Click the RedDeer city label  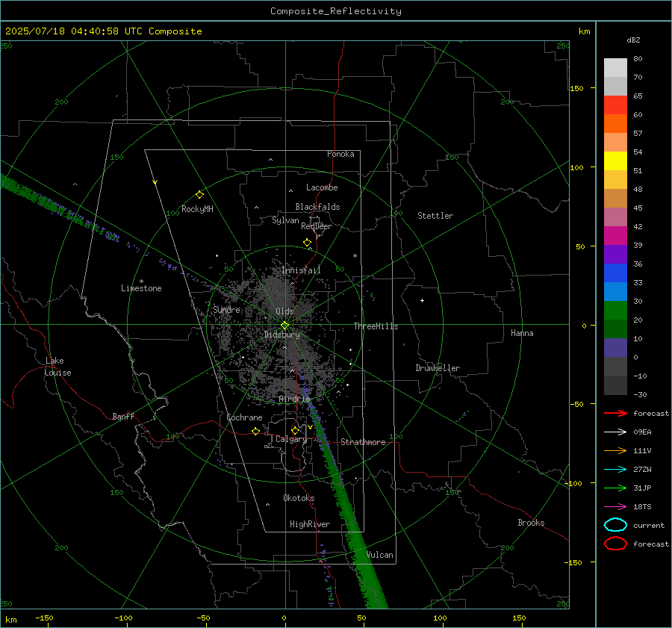click(x=317, y=226)
